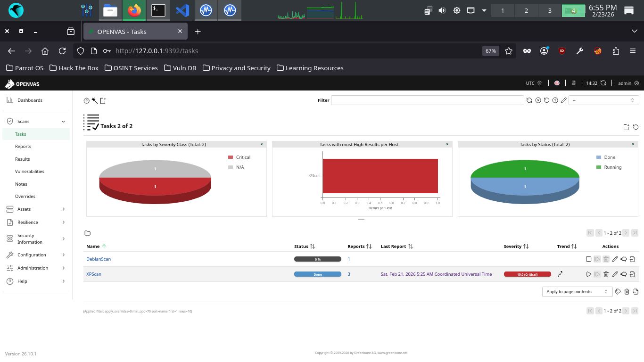Toggle sort order on Severity column

click(x=526, y=247)
